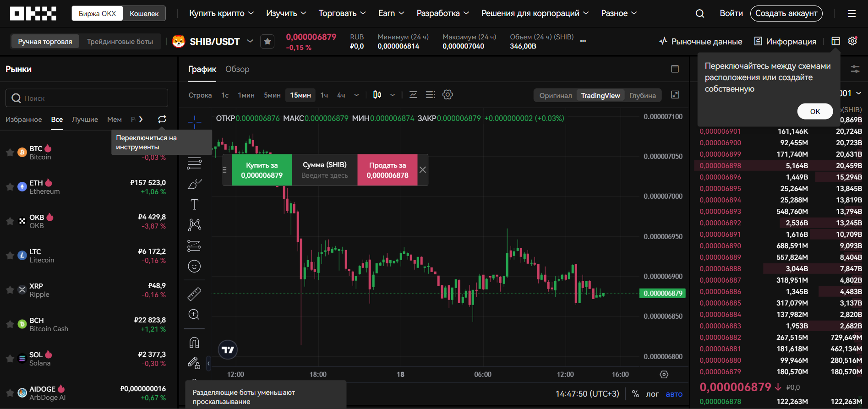Activate the magnet snapping mode

click(x=194, y=343)
